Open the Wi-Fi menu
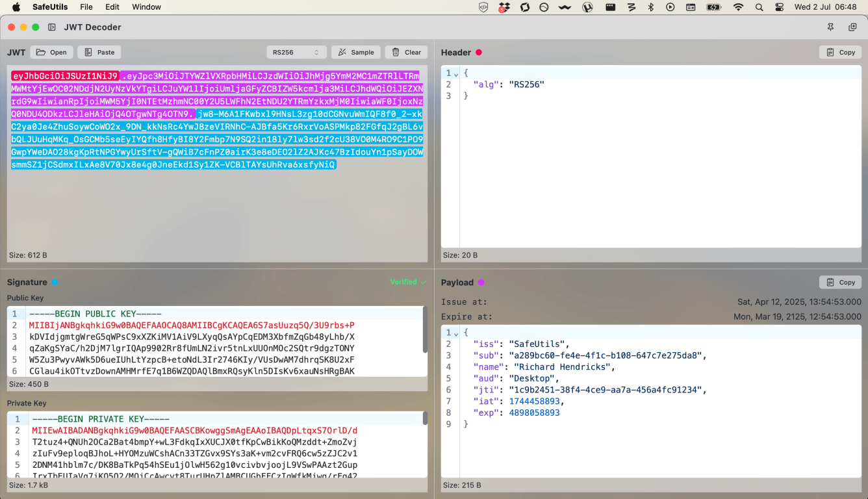Viewport: 868px width, 499px height. pyautogui.click(x=738, y=7)
